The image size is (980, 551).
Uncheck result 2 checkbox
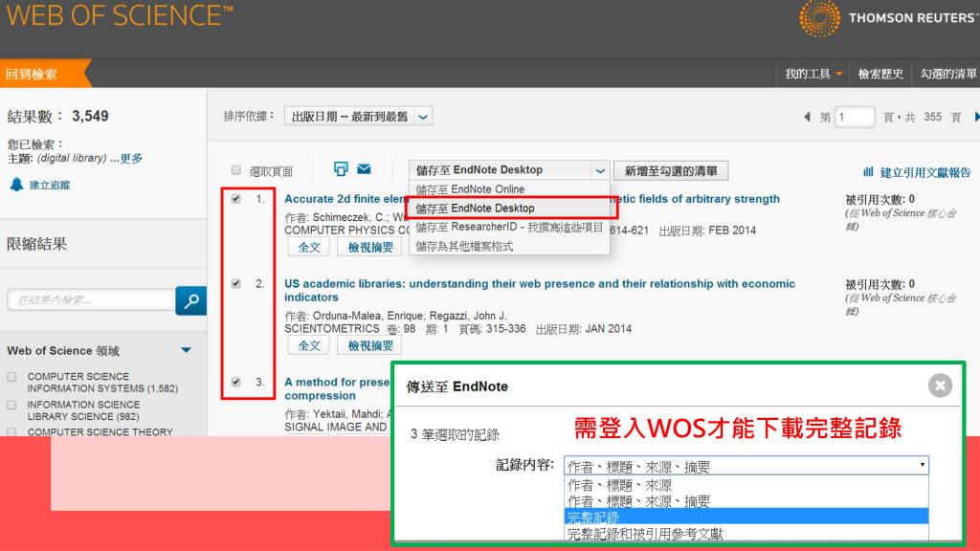point(235,283)
